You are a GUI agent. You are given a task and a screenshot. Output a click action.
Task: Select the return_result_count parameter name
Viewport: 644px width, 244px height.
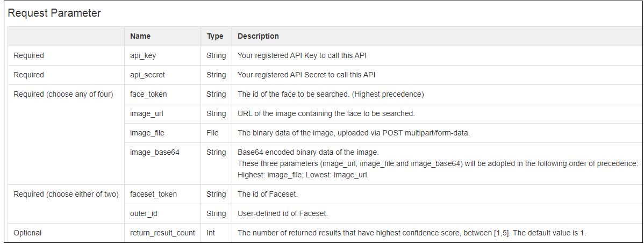coord(162,233)
